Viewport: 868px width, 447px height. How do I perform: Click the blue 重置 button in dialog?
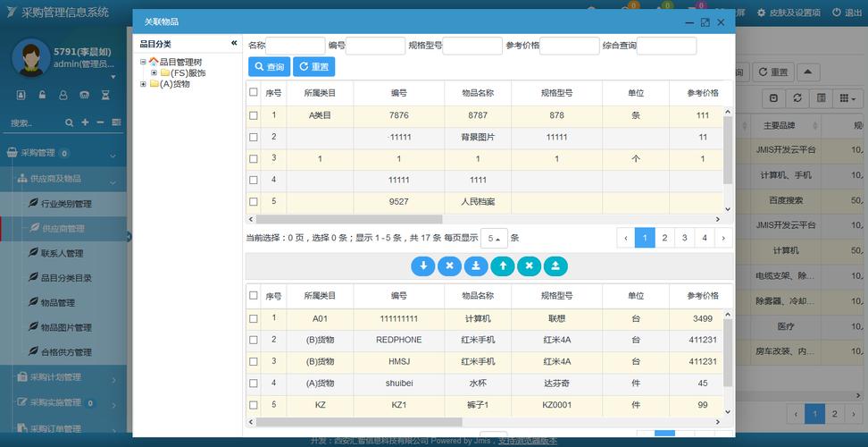tap(313, 66)
